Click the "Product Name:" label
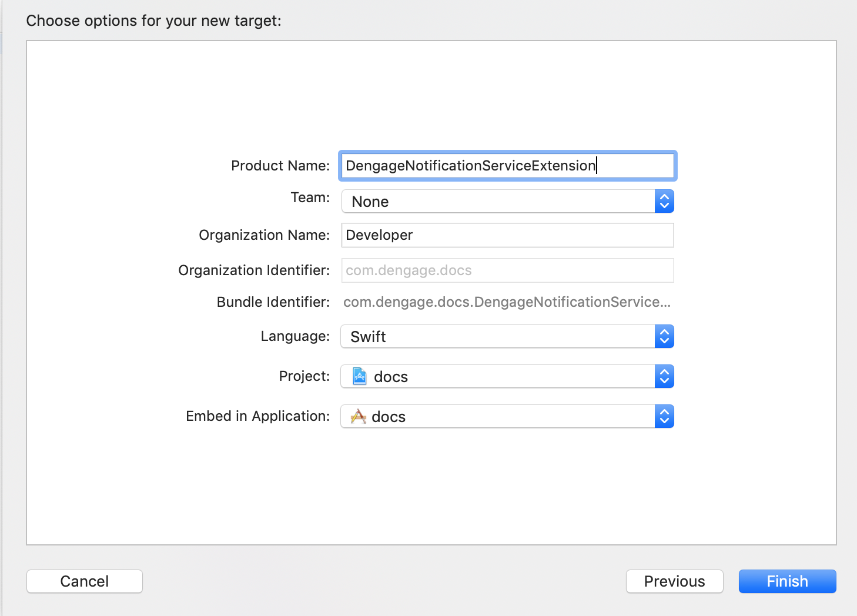Screen dimensions: 857x616 (x=280, y=166)
